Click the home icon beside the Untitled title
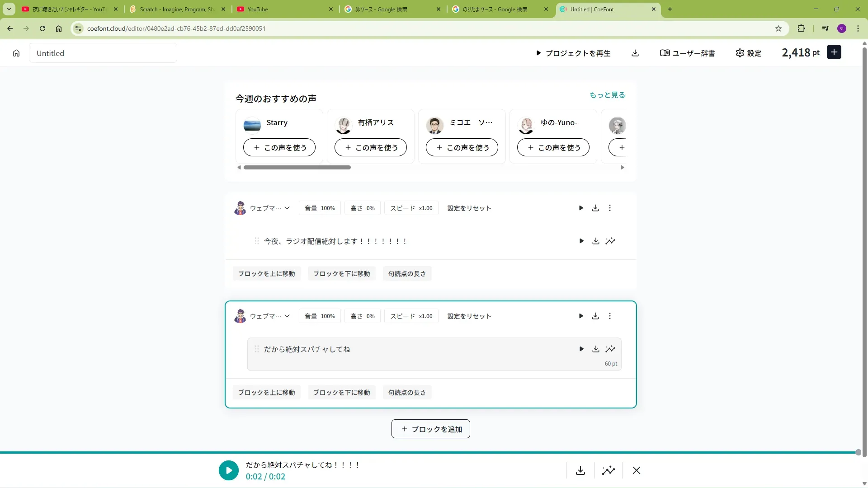Image resolution: width=868 pixels, height=488 pixels. tap(16, 53)
